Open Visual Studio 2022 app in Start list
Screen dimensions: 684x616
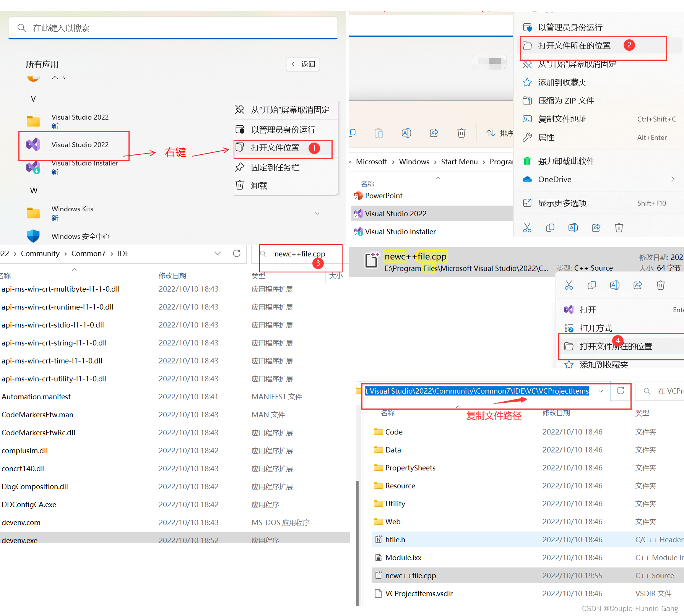74,145
